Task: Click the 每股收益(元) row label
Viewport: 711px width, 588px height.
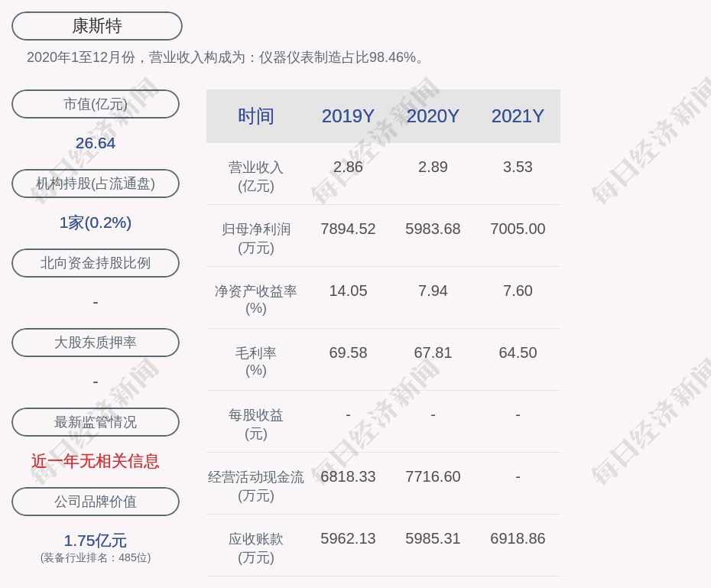Action: tap(256, 424)
